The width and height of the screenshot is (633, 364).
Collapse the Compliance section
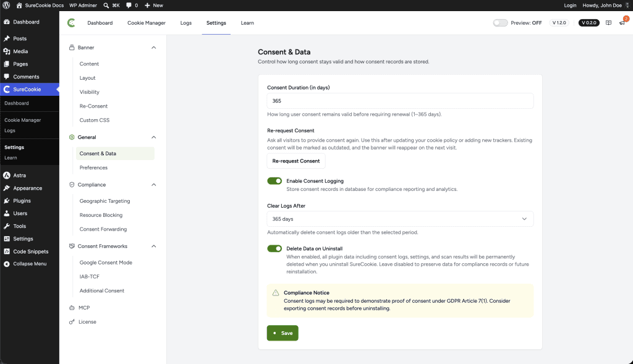click(x=154, y=185)
